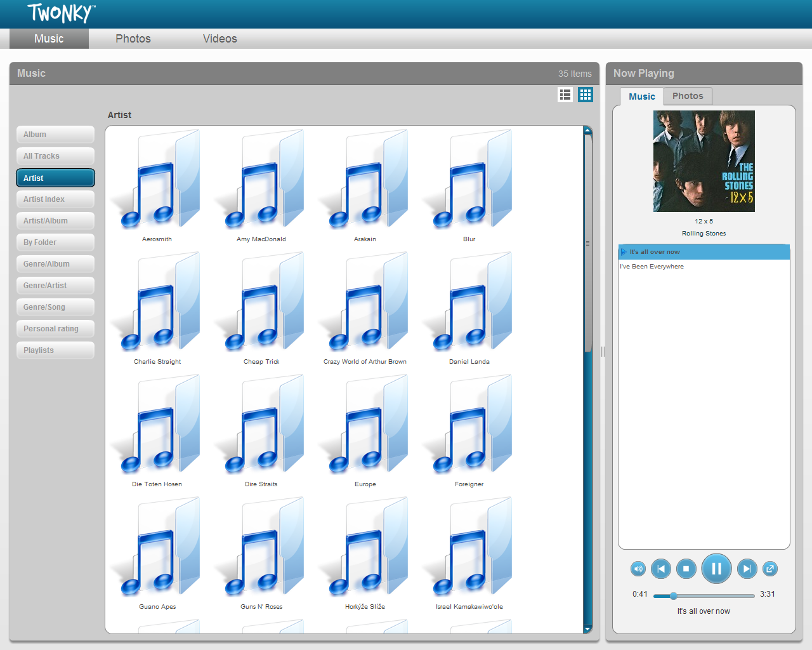Browse music by Album
Viewport: 812px width, 650px height.
pyautogui.click(x=55, y=135)
